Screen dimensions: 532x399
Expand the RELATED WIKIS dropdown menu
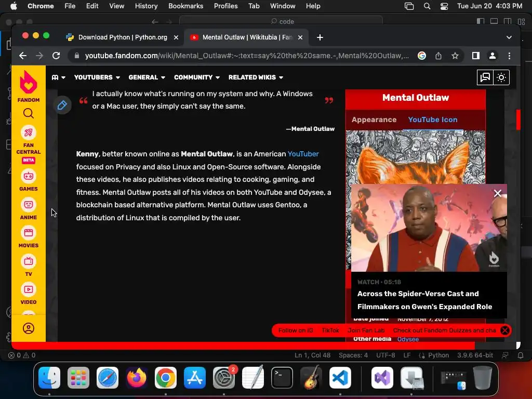256,77
